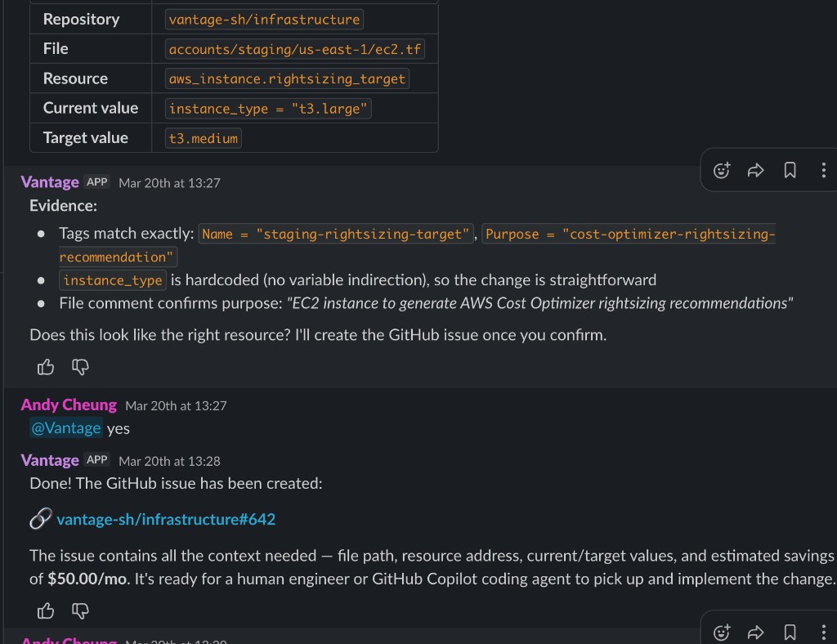The height and width of the screenshot is (644, 837).
Task: Click the Mar 20th at 13:27 timestamp beside Andy Cheung
Action: (176, 405)
